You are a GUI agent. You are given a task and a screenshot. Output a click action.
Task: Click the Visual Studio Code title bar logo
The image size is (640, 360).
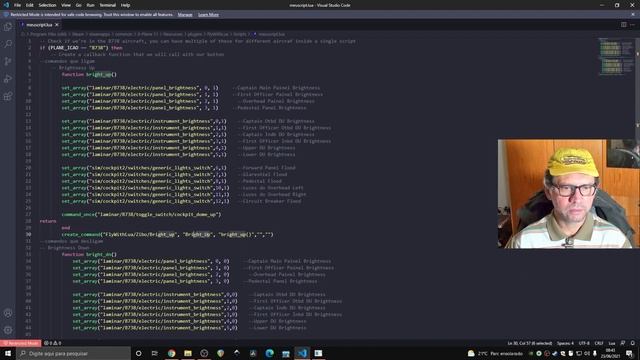click(6, 5)
